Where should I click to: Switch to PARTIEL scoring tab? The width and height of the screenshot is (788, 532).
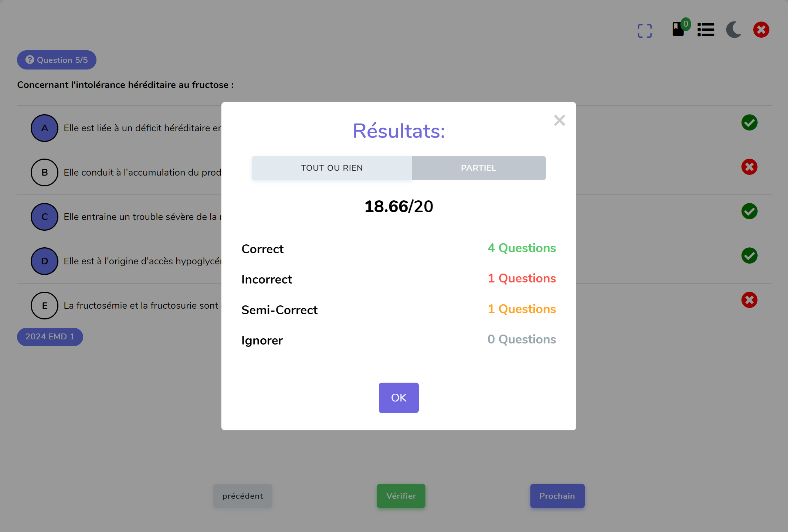(478, 168)
